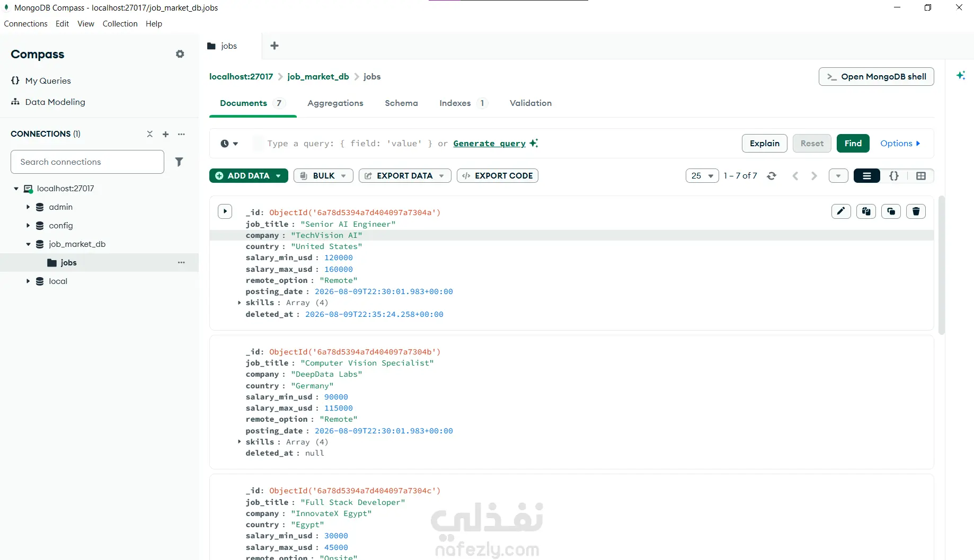Select the Documents tab
Viewport: 974px width, 560px height.
tap(253, 103)
